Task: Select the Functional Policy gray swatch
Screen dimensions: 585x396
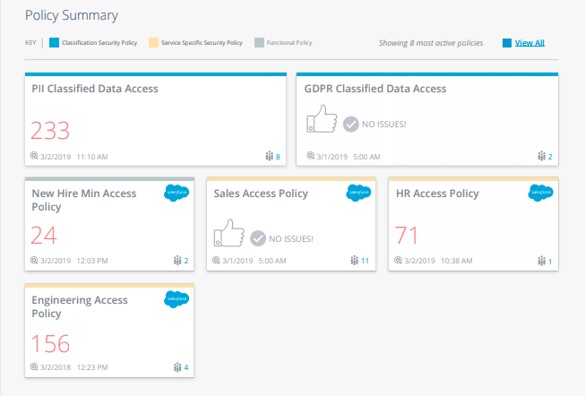Action: tap(259, 43)
